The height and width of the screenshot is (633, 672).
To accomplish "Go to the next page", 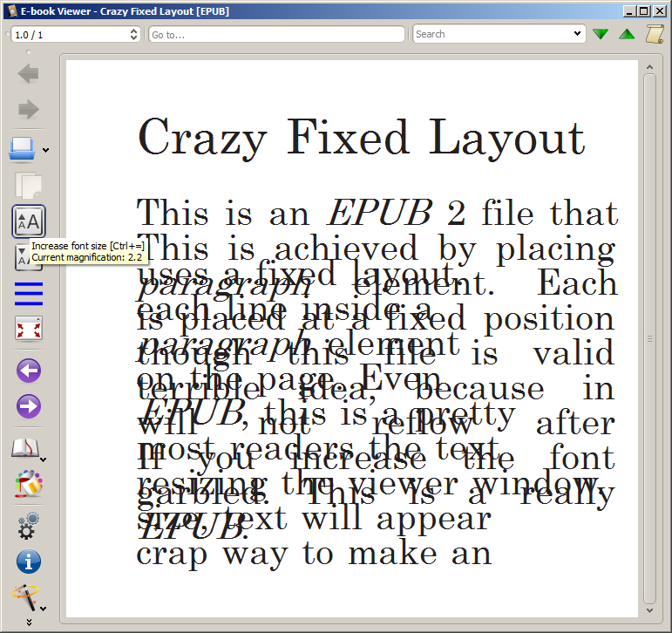I will [28, 407].
